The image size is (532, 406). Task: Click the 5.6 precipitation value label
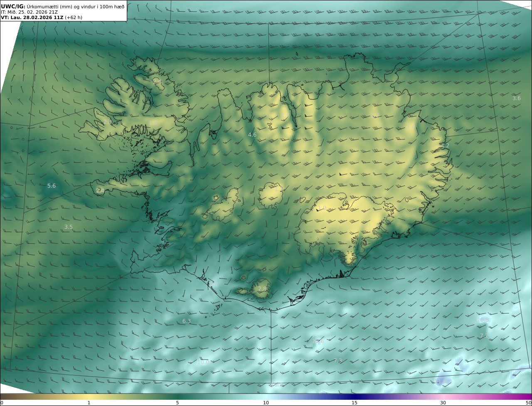pyautogui.click(x=52, y=186)
